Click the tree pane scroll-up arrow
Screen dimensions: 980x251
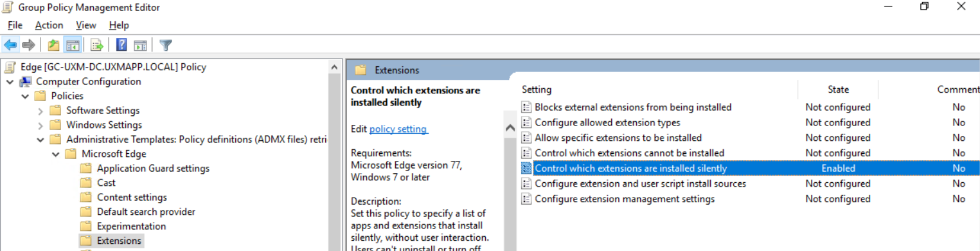click(x=335, y=66)
